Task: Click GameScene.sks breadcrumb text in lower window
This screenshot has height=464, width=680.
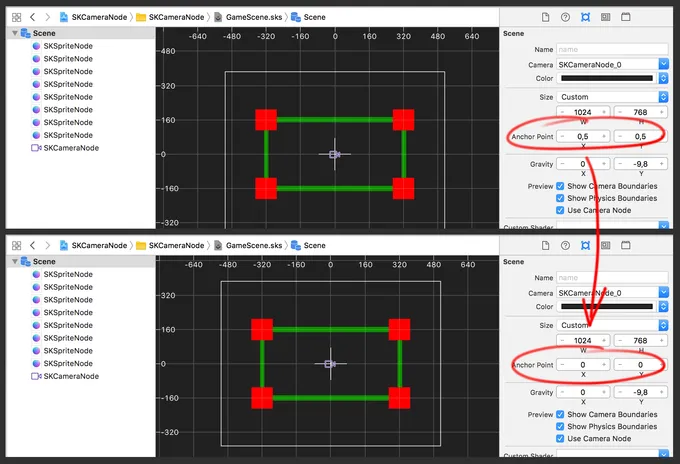Action: pos(254,245)
